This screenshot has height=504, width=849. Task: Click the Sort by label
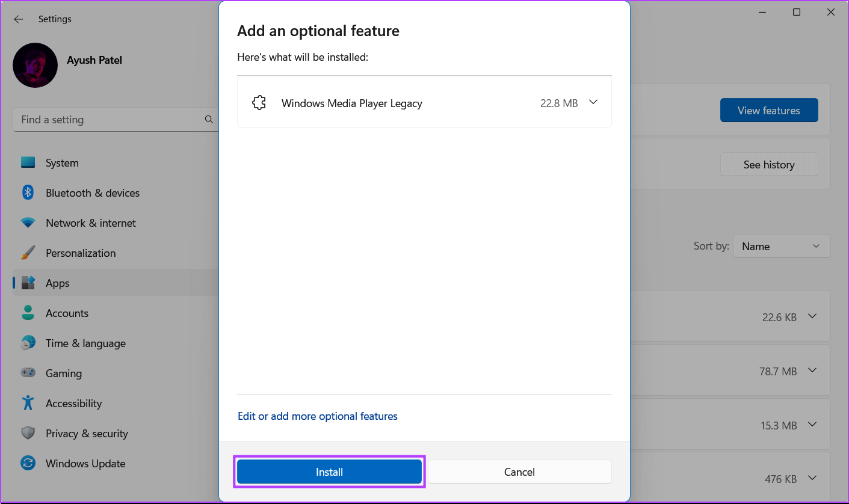[711, 247]
